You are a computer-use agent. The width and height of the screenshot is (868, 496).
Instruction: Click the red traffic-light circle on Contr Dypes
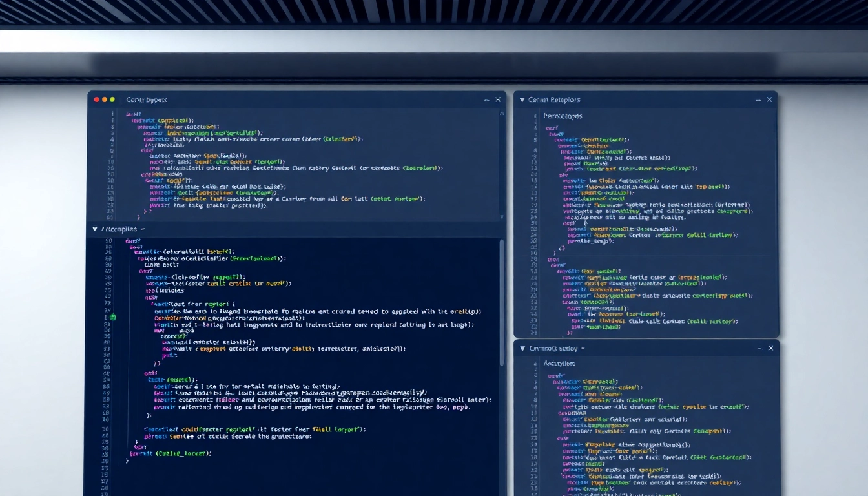coord(96,100)
